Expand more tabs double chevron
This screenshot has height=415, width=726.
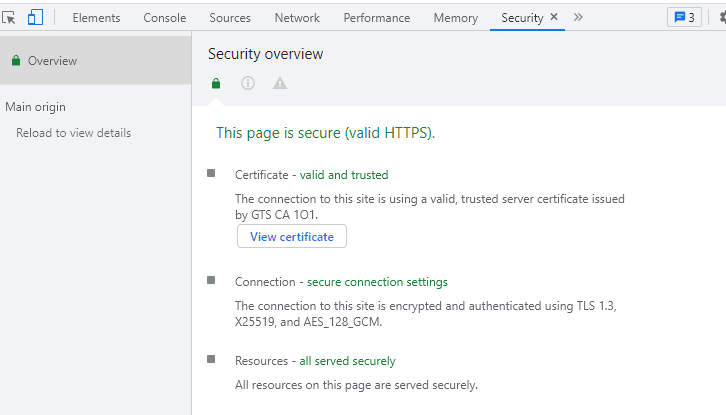coord(578,17)
